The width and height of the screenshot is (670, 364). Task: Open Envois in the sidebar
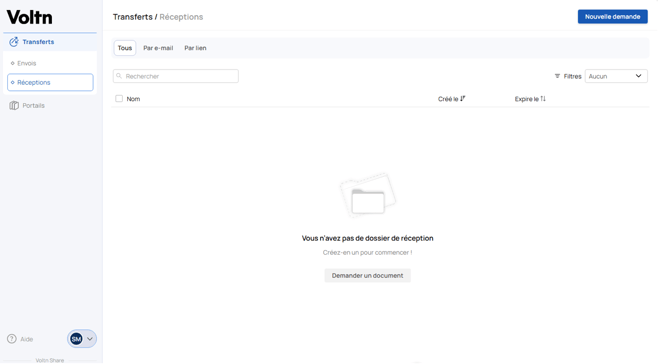[x=26, y=63]
